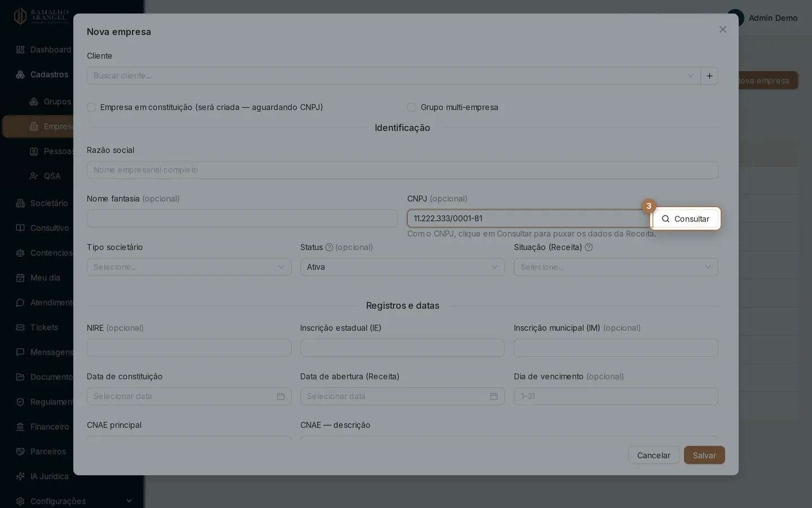Click the Parceiros handshake icon
Screen dimensions: 812x508
[20, 452]
